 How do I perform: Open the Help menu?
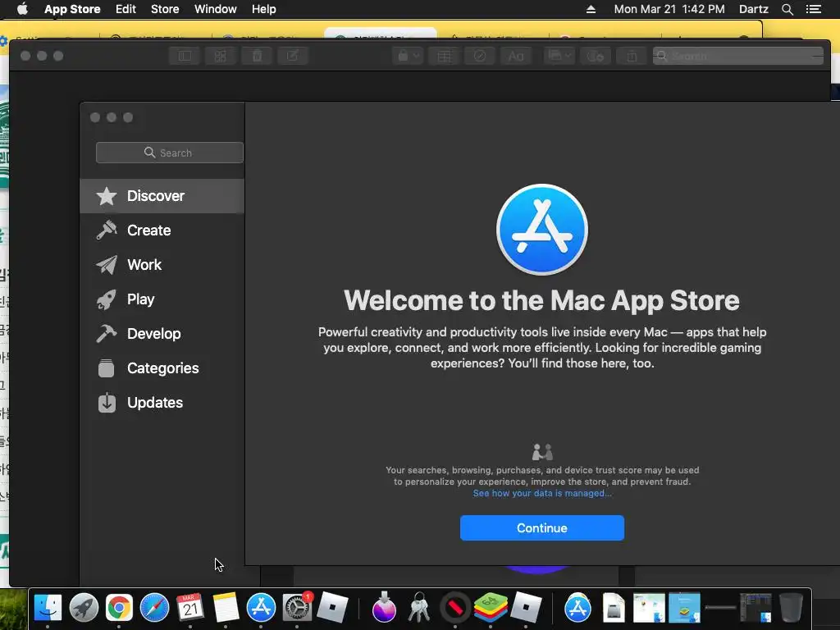coord(263,9)
